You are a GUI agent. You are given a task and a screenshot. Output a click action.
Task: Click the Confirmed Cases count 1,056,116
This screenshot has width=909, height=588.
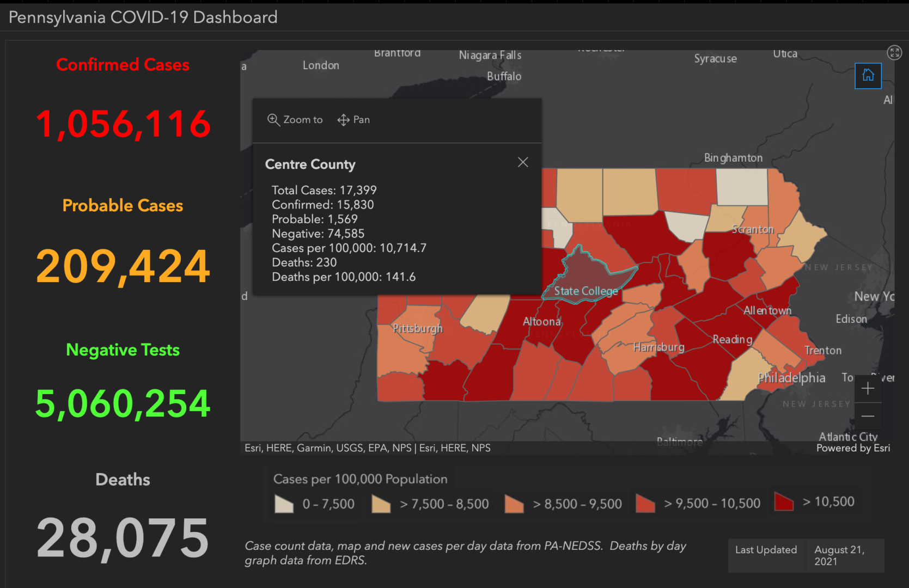pyautogui.click(x=123, y=124)
